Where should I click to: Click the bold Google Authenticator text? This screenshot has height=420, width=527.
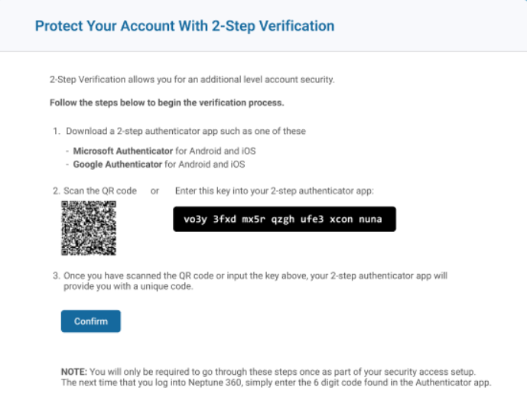[118, 164]
